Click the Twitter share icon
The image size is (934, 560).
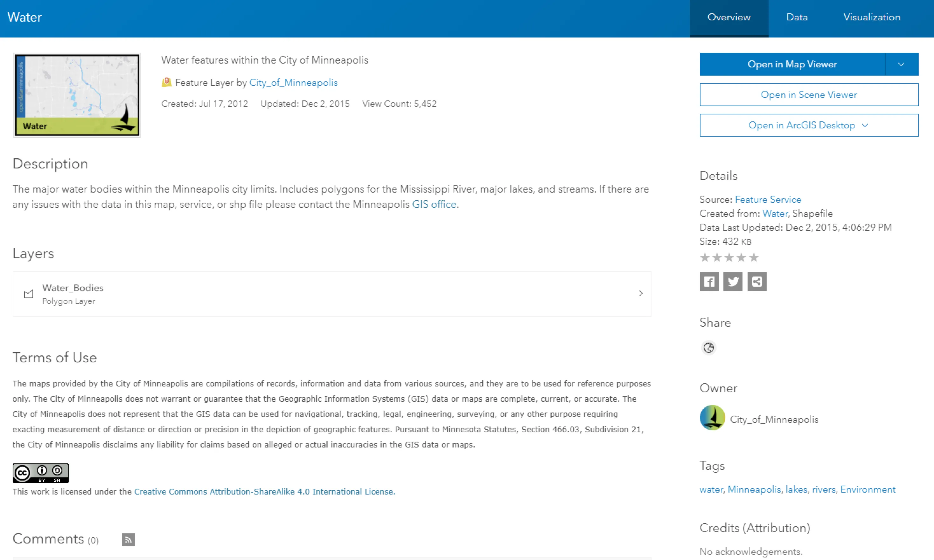(733, 282)
